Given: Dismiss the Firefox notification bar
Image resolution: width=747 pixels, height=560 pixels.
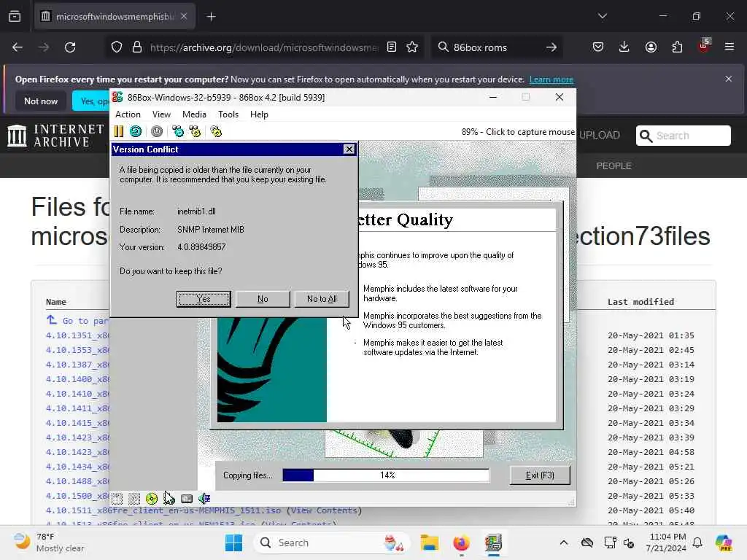Looking at the screenshot, I should [x=729, y=79].
